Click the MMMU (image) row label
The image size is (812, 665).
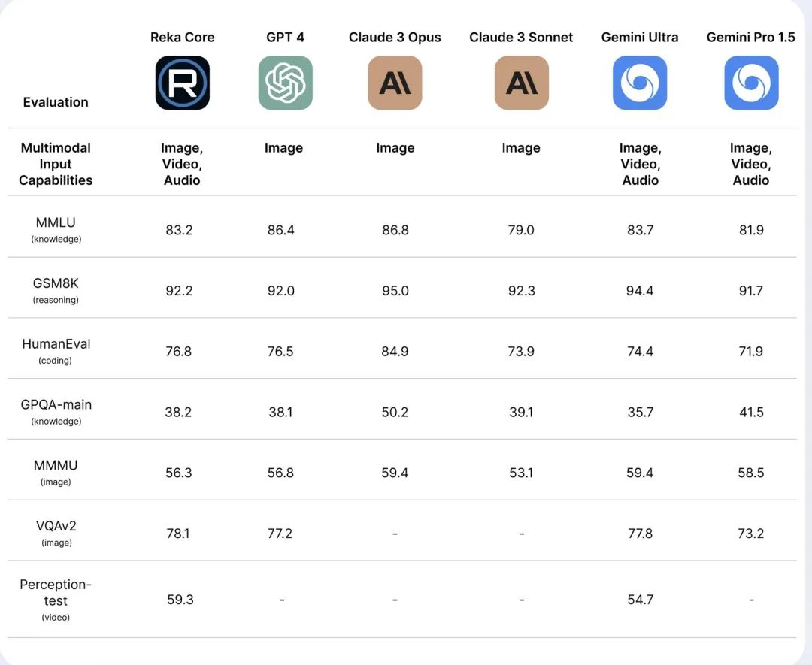coord(56,472)
